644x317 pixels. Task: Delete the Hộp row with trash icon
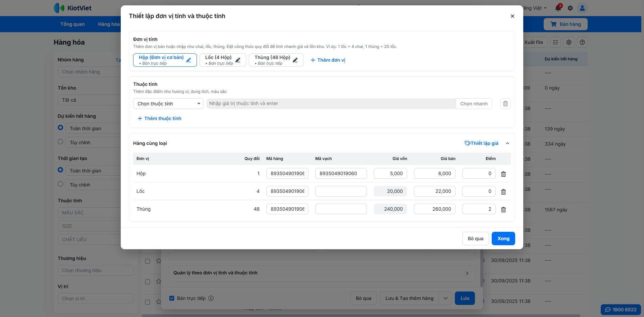[503, 174]
